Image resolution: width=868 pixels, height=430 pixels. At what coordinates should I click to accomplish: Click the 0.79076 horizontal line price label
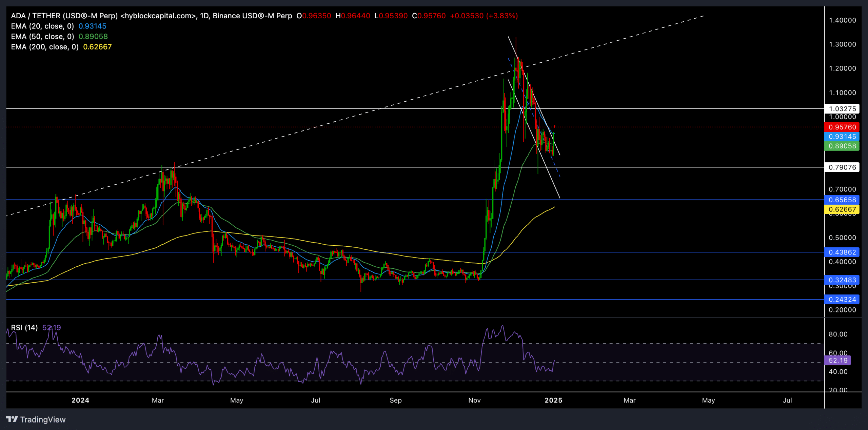pyautogui.click(x=842, y=167)
